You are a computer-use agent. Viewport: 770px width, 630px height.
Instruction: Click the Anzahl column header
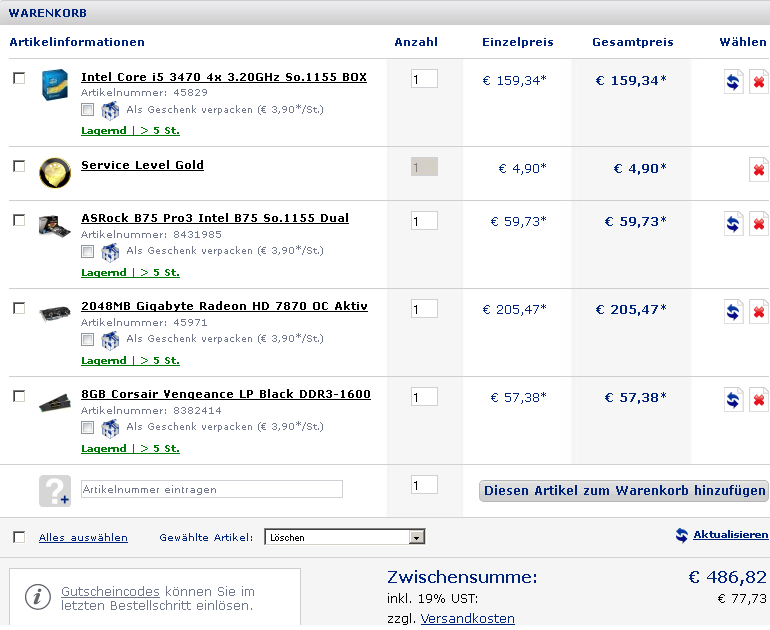tap(416, 42)
